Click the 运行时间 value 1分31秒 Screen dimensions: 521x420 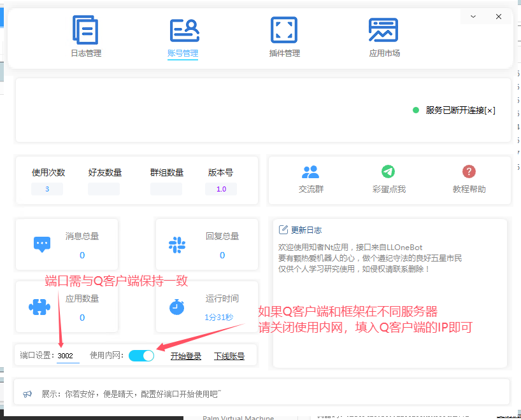219,318
